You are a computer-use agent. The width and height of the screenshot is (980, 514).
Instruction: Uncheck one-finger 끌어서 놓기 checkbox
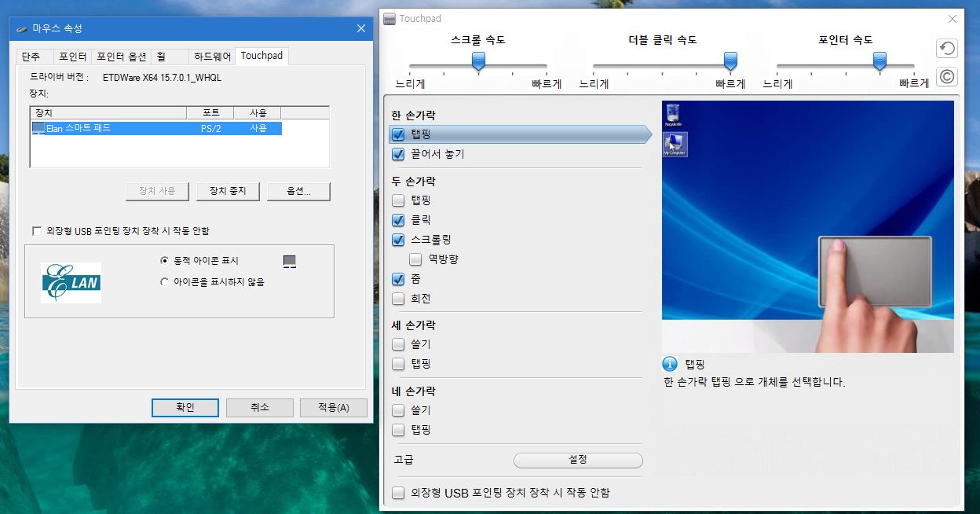coord(398,155)
